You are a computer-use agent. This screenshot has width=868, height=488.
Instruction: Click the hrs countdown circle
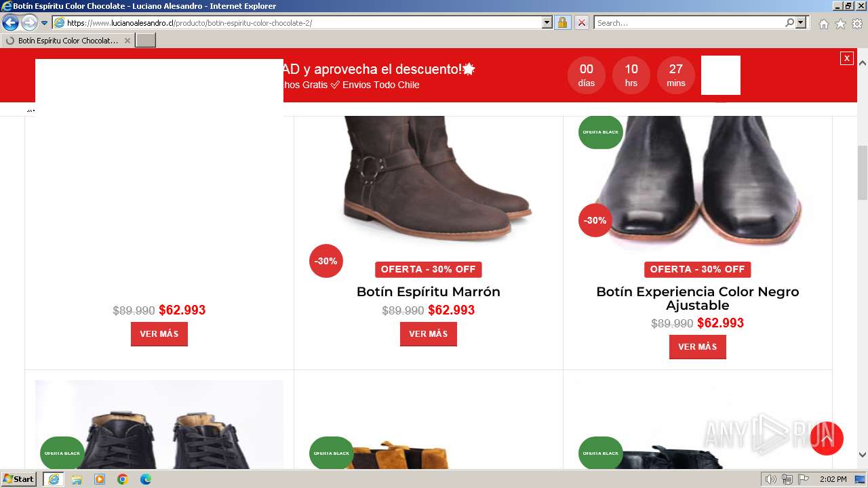point(631,75)
